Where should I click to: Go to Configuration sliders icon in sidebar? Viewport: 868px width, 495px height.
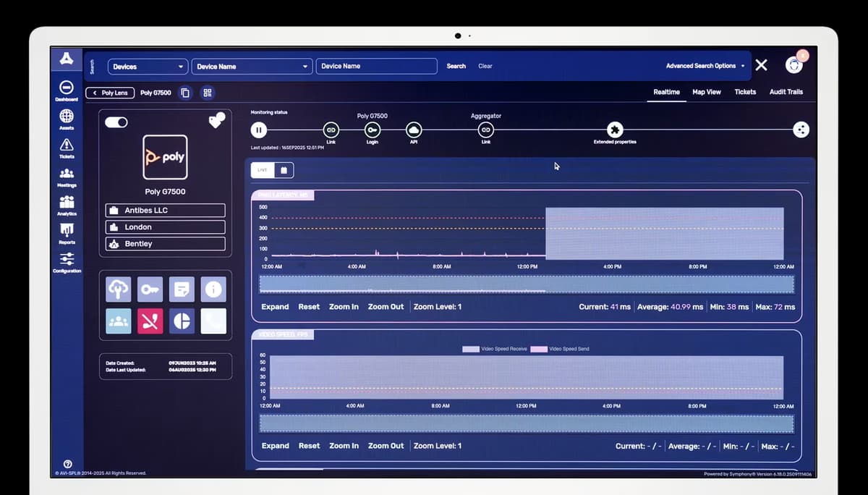coord(67,260)
